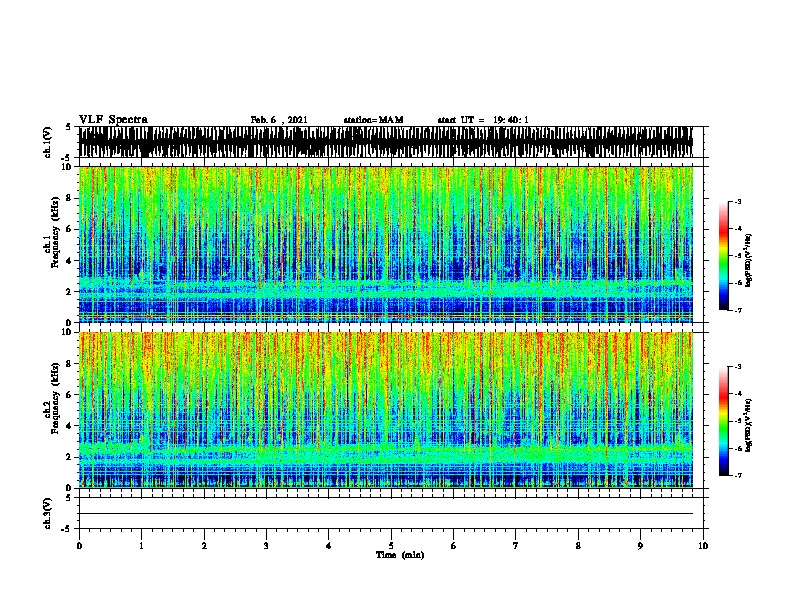The height and width of the screenshot is (612, 792).
Task: Click inside the ch.2 spectrogram panel
Action: pyautogui.click(x=386, y=410)
